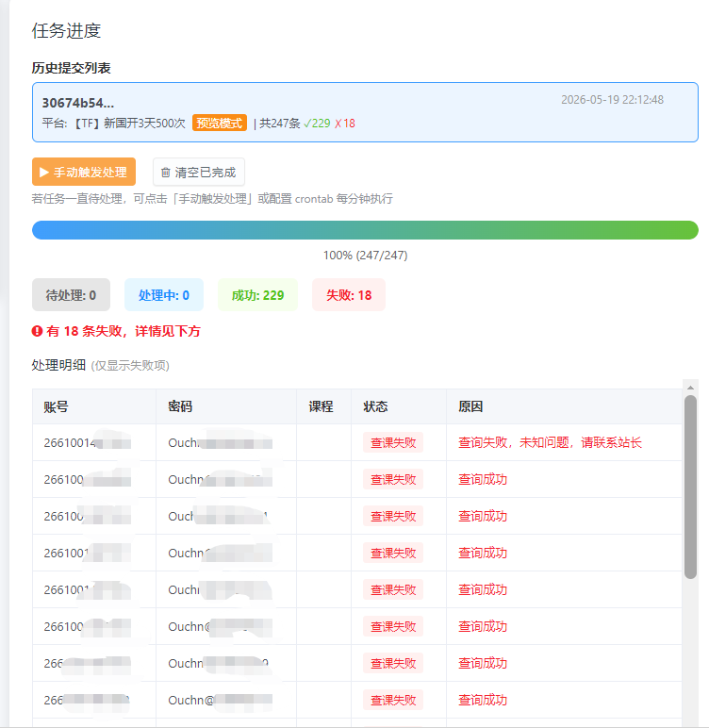Select the history submission 30674b54...

[x=365, y=112]
